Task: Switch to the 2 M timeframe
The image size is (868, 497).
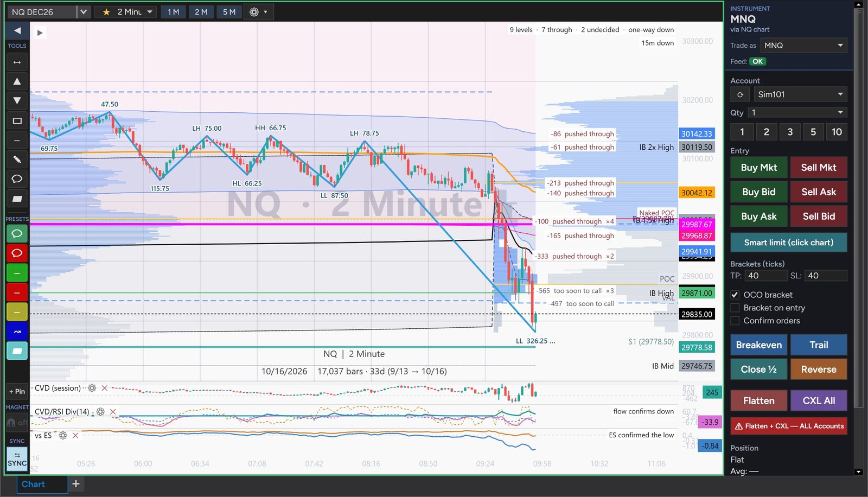Action: pos(201,12)
